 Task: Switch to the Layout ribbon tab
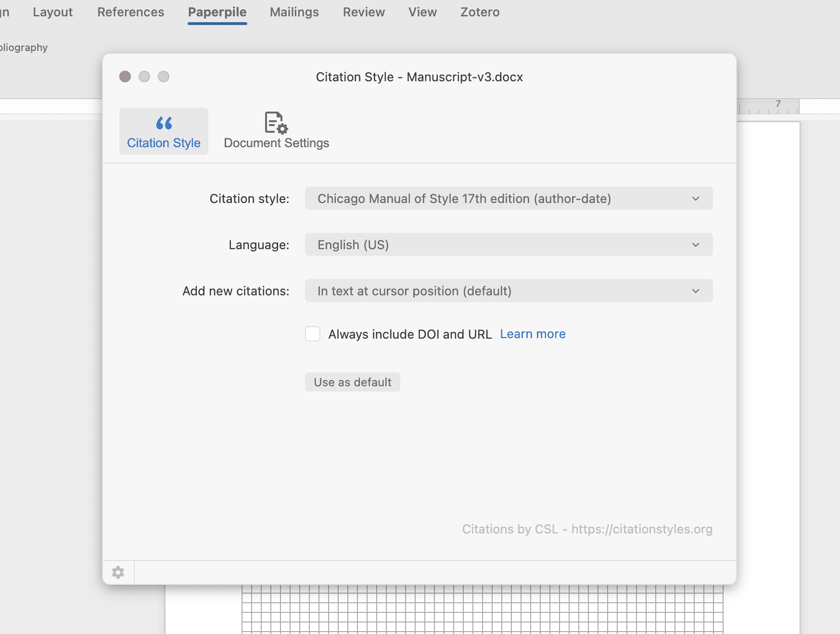point(52,12)
